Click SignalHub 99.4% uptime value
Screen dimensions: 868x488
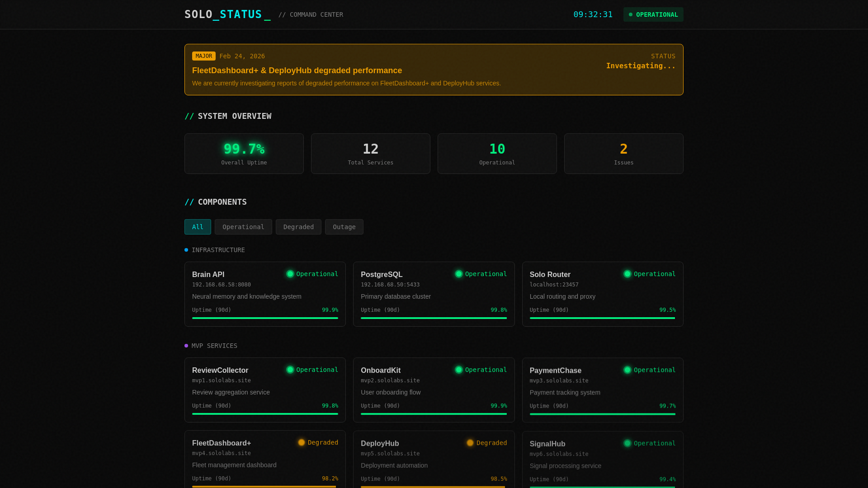(x=667, y=479)
